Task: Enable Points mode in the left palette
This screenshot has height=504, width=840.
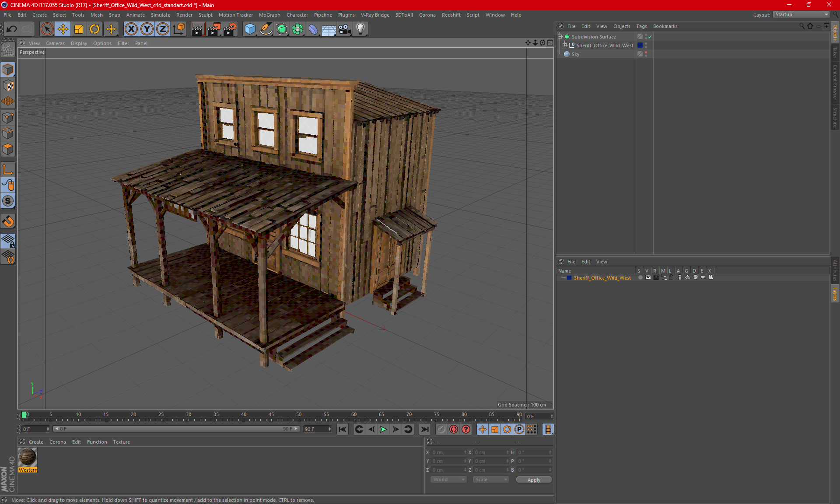Action: pos(8,118)
